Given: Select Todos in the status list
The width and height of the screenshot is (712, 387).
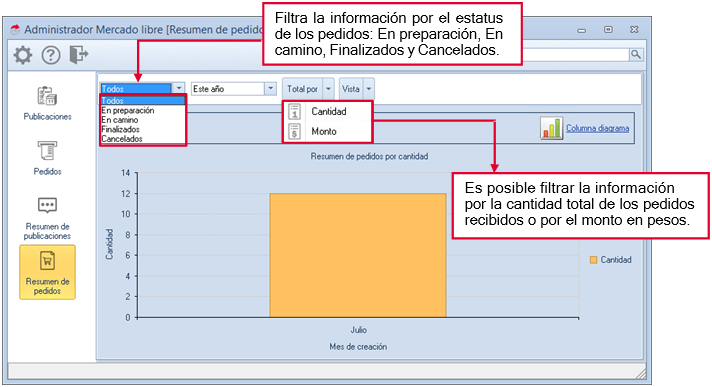Looking at the screenshot, I should [x=143, y=100].
